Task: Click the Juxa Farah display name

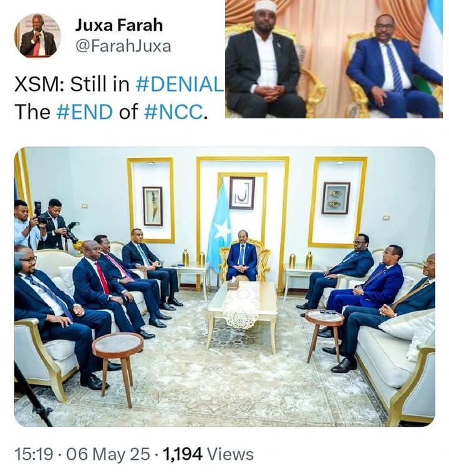Action: [118, 25]
